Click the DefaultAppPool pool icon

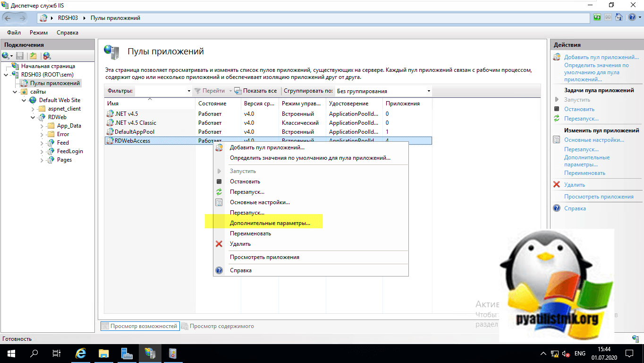coord(110,132)
